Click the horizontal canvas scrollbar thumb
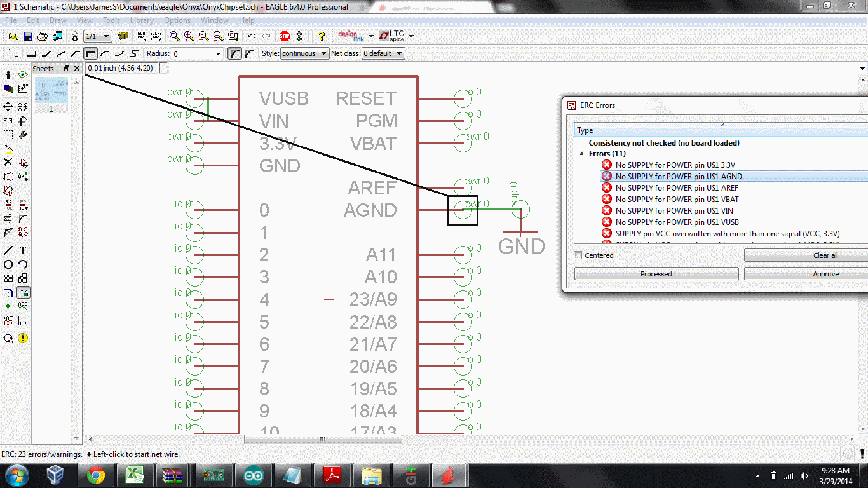Viewport: 868px width, 488px height. [x=323, y=439]
